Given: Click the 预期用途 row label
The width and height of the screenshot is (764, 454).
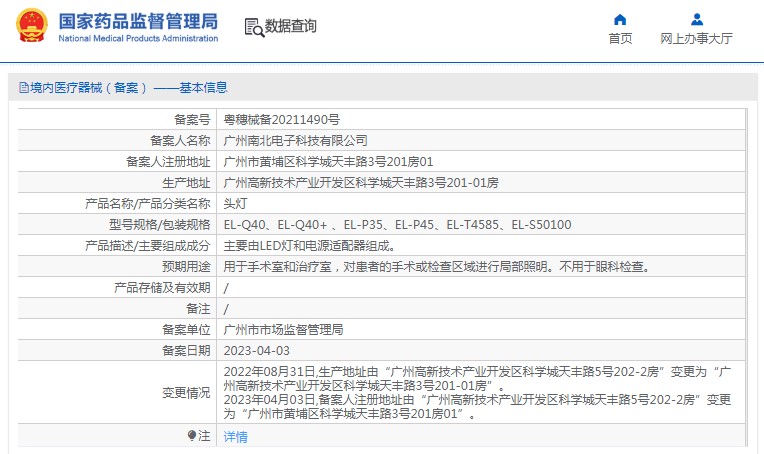Looking at the screenshot, I should point(186,266).
